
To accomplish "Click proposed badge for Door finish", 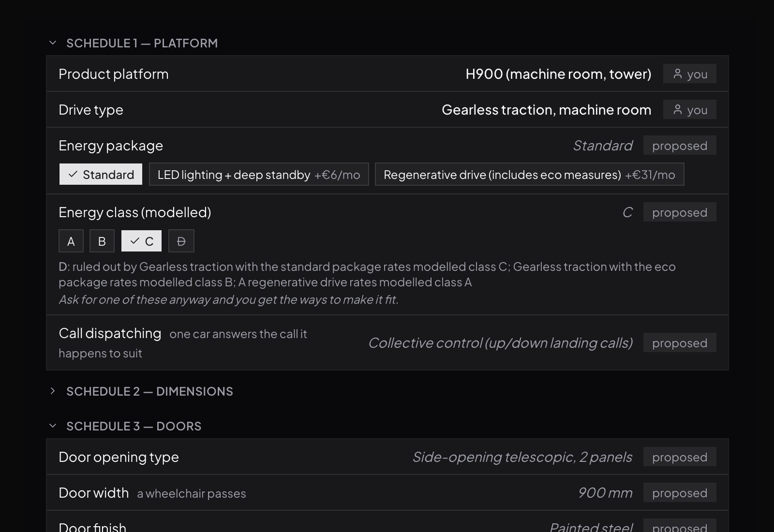I will tap(680, 526).
